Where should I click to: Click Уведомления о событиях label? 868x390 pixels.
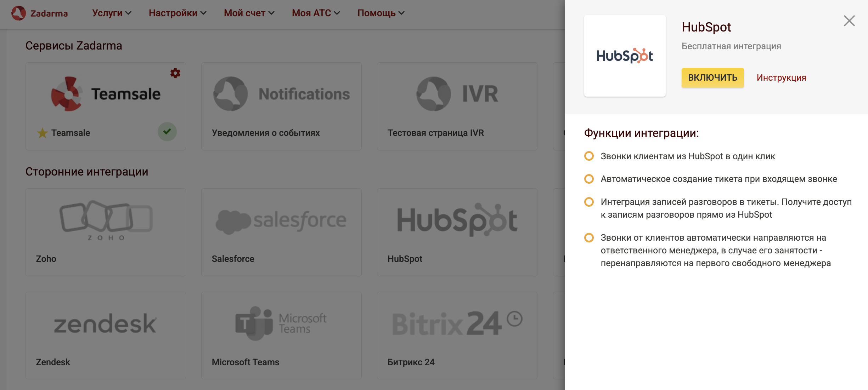click(x=266, y=133)
